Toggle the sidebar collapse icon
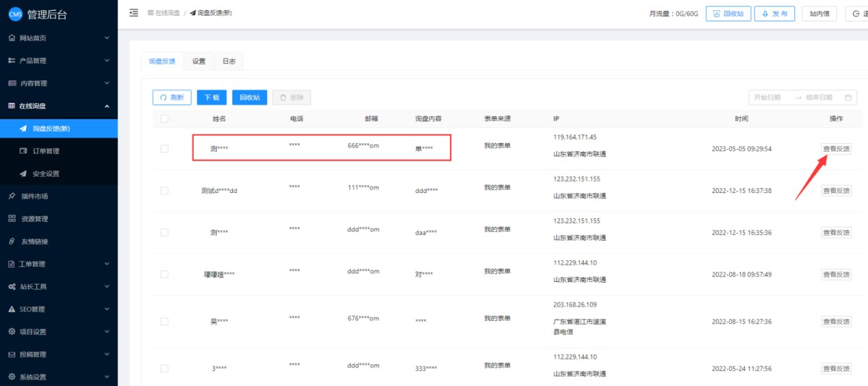The width and height of the screenshot is (868, 386). pos(134,13)
